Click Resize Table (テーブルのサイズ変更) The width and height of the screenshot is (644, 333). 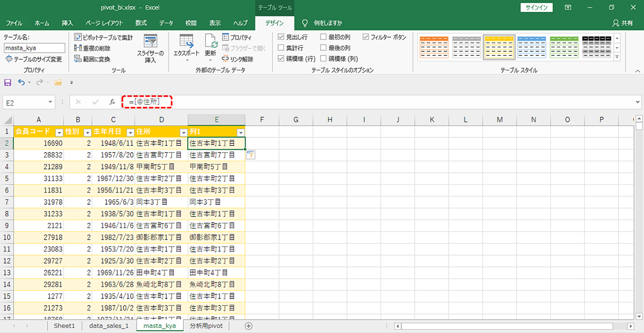[33, 59]
